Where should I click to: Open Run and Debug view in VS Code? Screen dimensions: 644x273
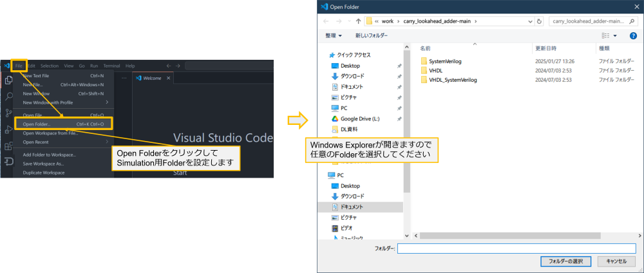tap(8, 129)
